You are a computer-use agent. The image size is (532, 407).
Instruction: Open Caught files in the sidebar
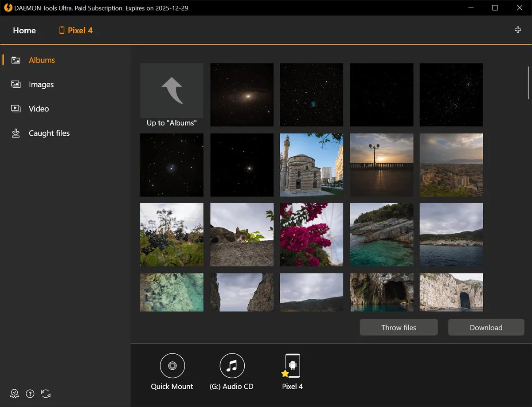49,133
